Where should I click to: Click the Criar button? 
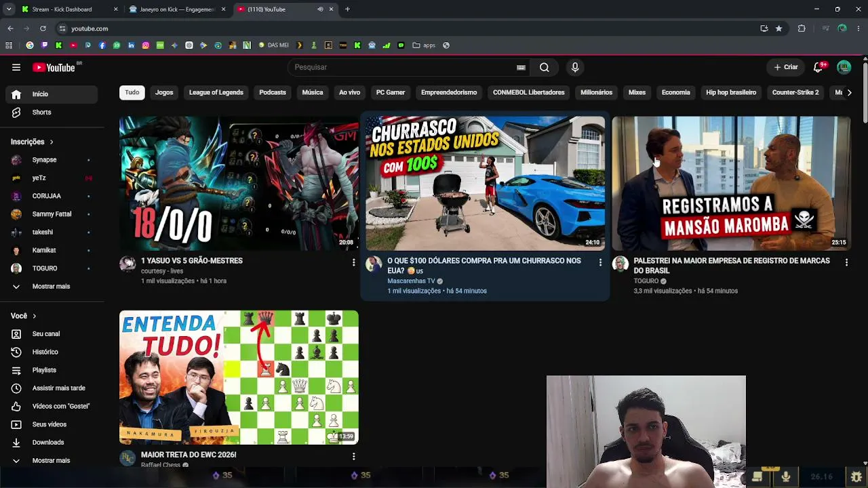(786, 67)
